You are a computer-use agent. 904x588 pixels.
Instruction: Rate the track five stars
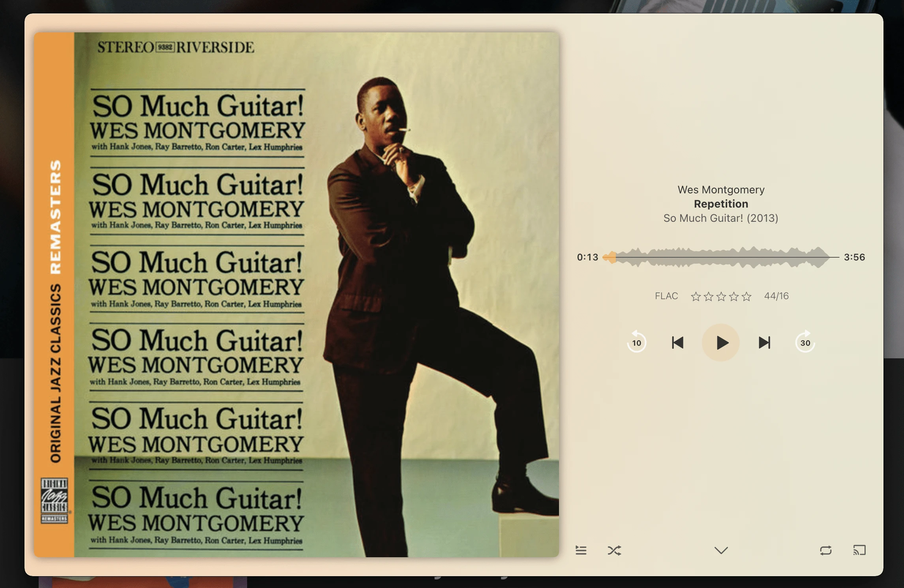[x=746, y=296]
